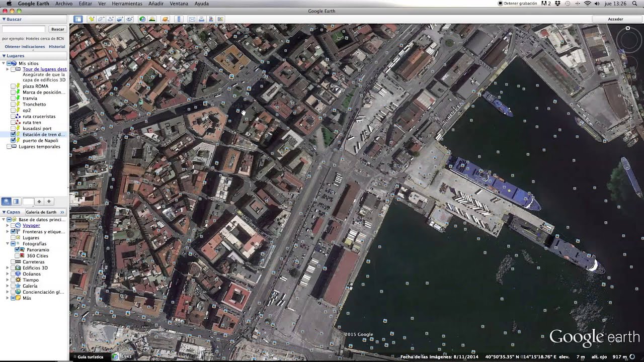Open the Añadir menu

click(x=156, y=4)
